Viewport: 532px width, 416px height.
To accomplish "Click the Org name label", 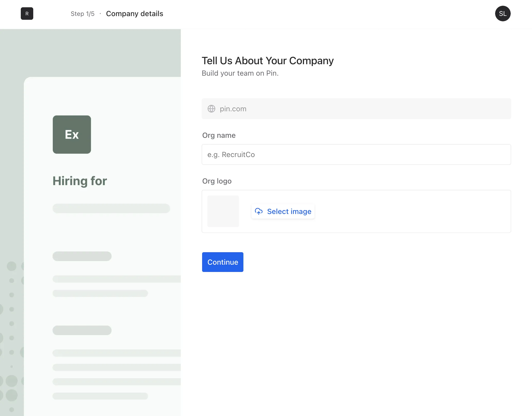I will pos(219,135).
